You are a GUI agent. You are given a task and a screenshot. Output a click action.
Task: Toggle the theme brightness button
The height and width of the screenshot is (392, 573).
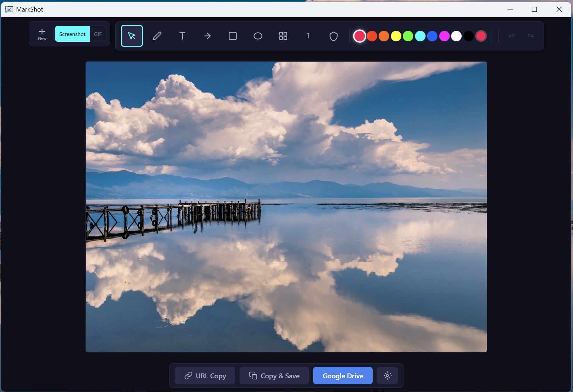click(x=387, y=375)
